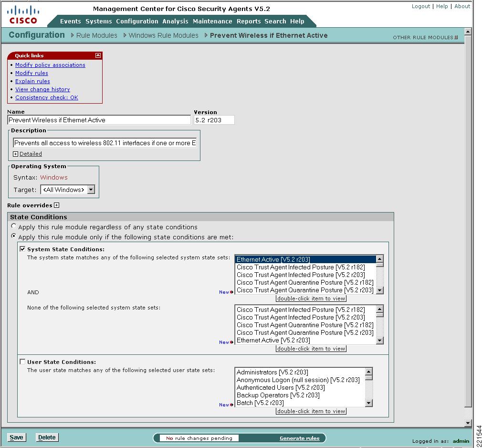Select Batch [V5.2 r203] user state

[300, 403]
